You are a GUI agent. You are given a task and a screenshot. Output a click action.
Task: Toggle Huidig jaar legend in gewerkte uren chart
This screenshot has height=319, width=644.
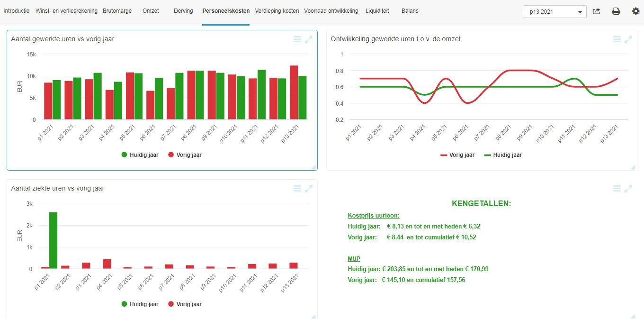(140, 155)
